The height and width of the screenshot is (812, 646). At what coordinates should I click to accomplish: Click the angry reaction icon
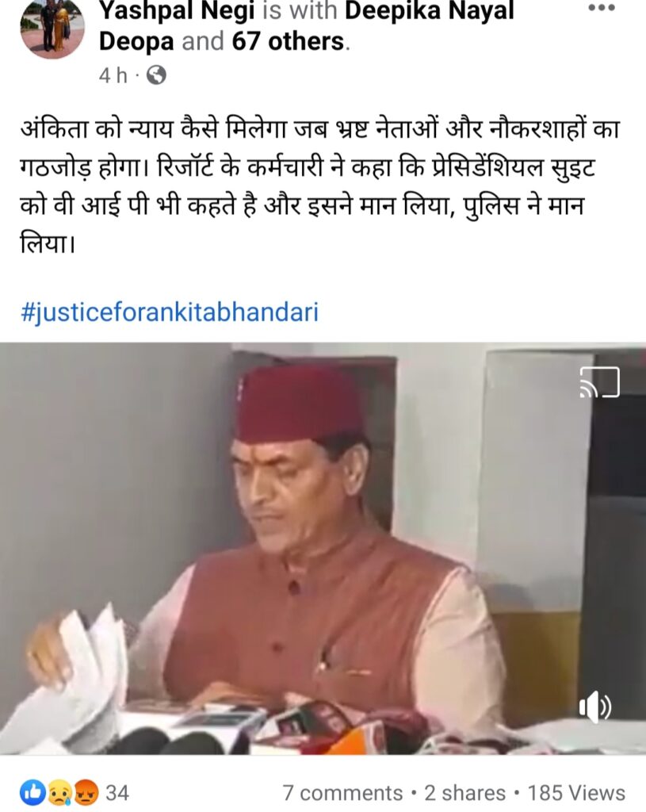click(x=86, y=793)
